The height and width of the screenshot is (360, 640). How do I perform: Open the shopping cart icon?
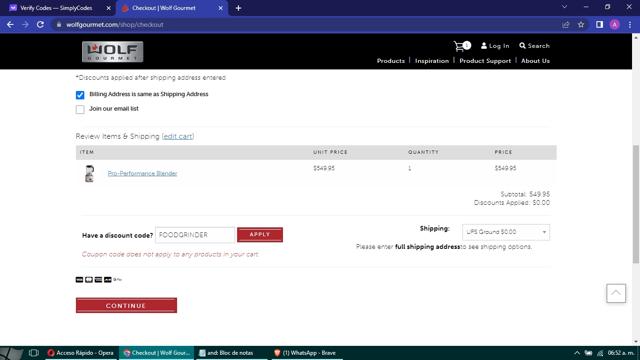point(462,46)
